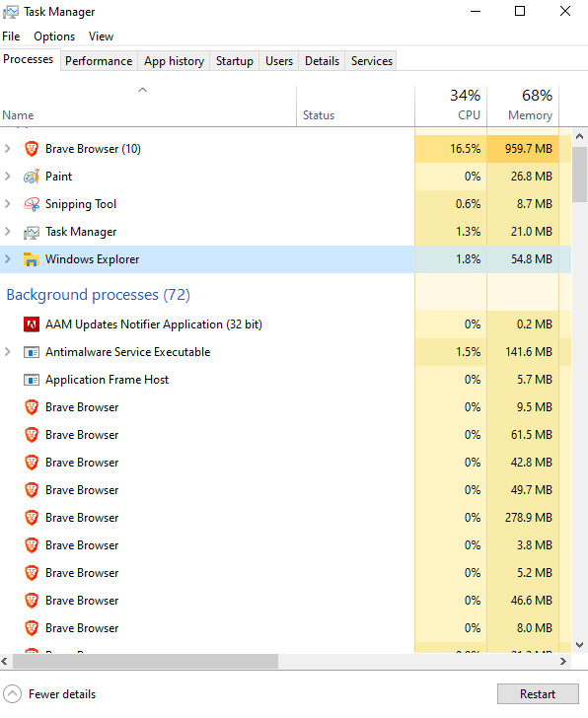Sort by the Name column header
This screenshot has height=718, width=588.
[x=148, y=107]
